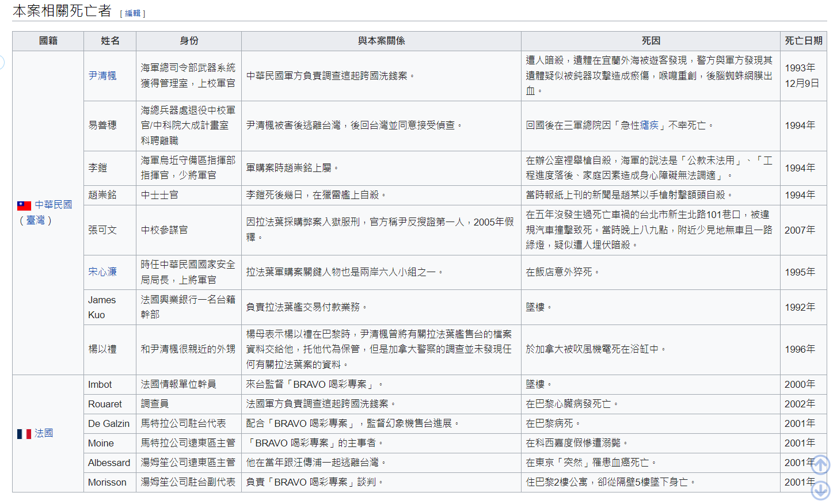This screenshot has width=837, height=504.
Task: Click the death date 2000年
Action: click(804, 384)
